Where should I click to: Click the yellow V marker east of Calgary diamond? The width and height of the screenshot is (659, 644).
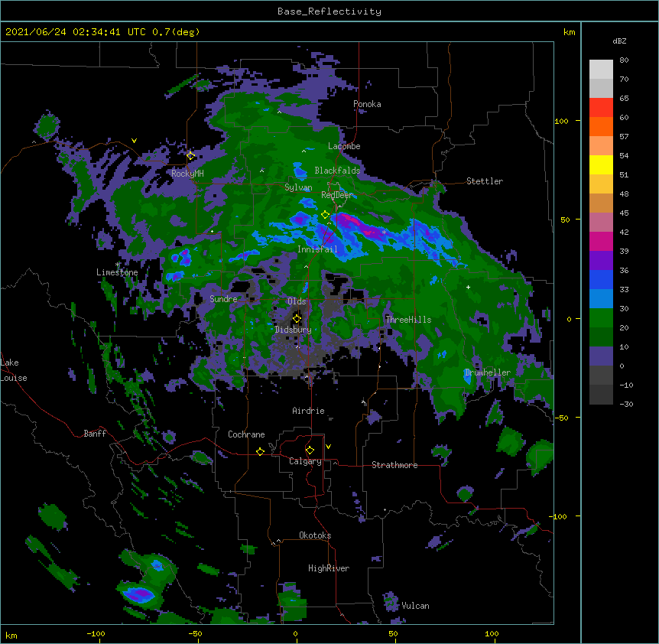tap(328, 447)
